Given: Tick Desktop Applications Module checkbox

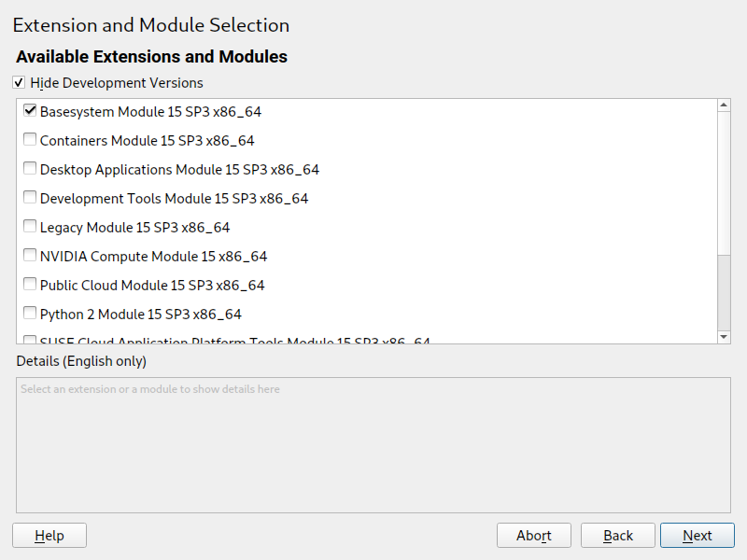Looking at the screenshot, I should coord(30,169).
